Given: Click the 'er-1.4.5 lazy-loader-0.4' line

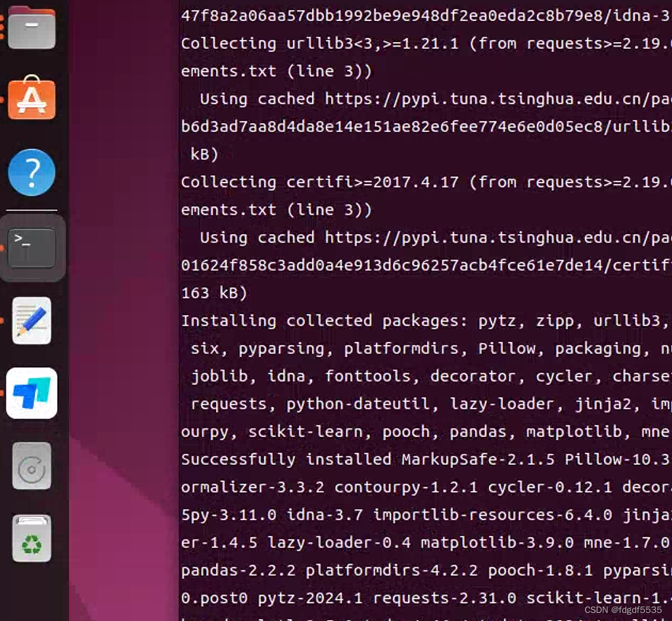Looking at the screenshot, I should pyautogui.click(x=426, y=542).
